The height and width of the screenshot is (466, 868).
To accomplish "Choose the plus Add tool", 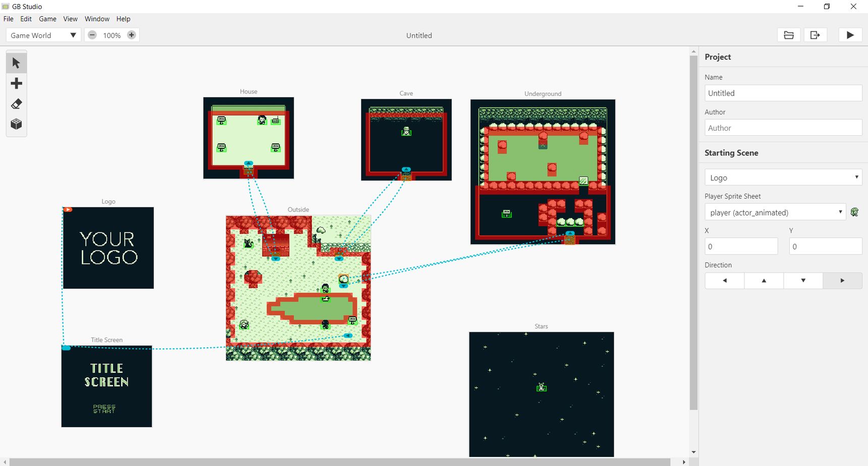I will pos(16,83).
